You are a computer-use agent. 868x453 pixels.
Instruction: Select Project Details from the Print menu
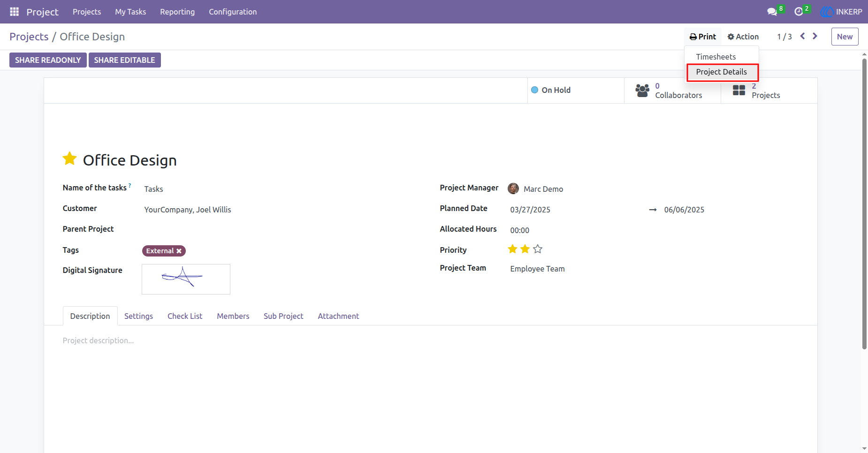722,72
